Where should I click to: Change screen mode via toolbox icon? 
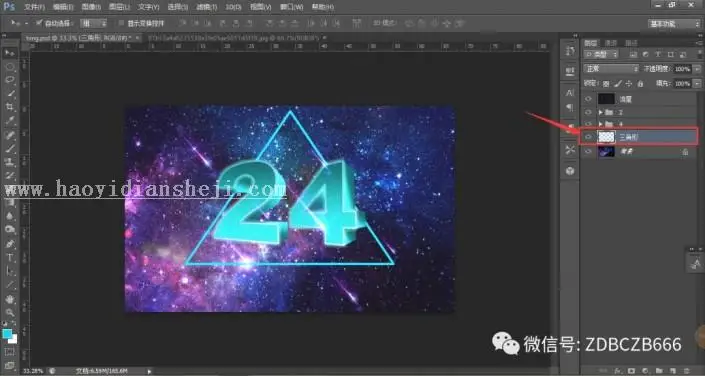9,366
